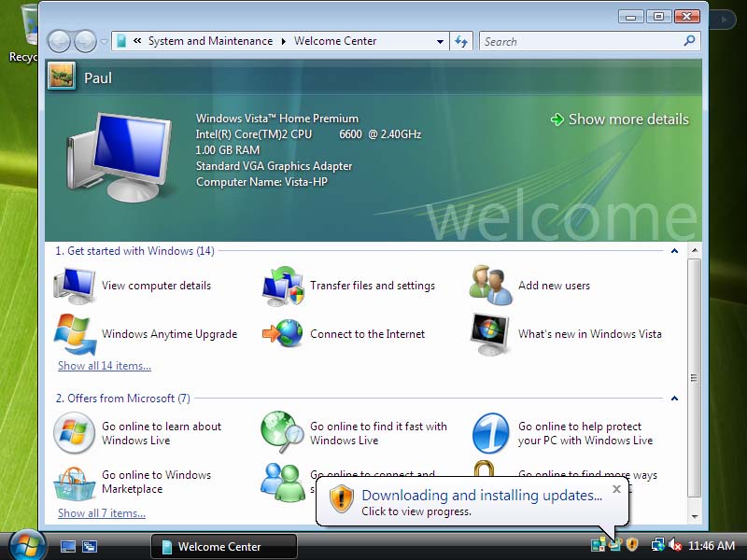Click the green and blue people icon
This screenshot has width=747, height=560.
click(x=283, y=483)
